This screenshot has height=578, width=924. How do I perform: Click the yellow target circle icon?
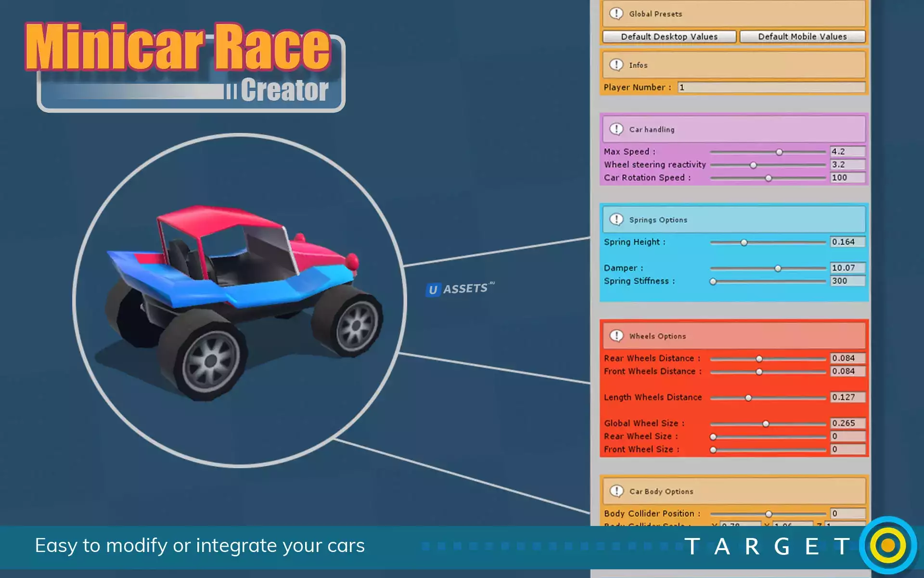click(x=888, y=545)
